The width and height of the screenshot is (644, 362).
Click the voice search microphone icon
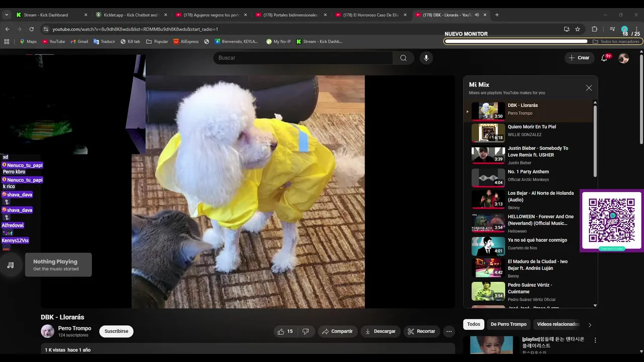[426, 58]
